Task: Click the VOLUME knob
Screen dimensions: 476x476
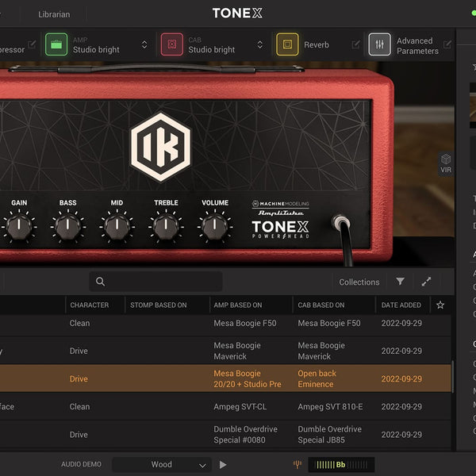Action: pyautogui.click(x=215, y=226)
